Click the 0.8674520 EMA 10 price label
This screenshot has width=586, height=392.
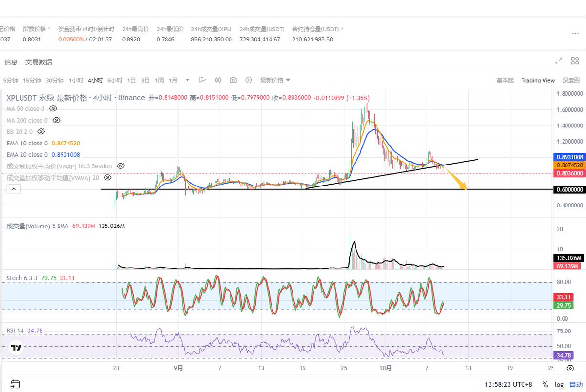pos(569,165)
